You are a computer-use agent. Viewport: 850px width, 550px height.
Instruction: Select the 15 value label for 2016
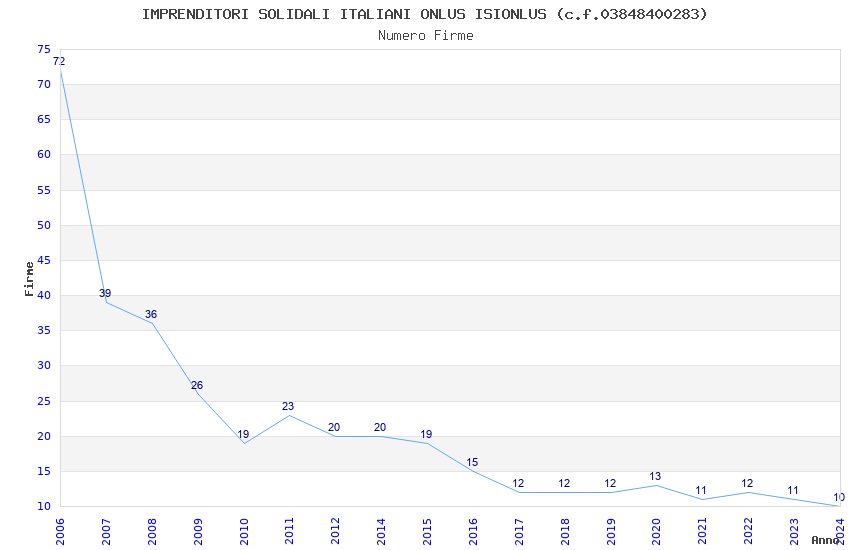click(472, 462)
